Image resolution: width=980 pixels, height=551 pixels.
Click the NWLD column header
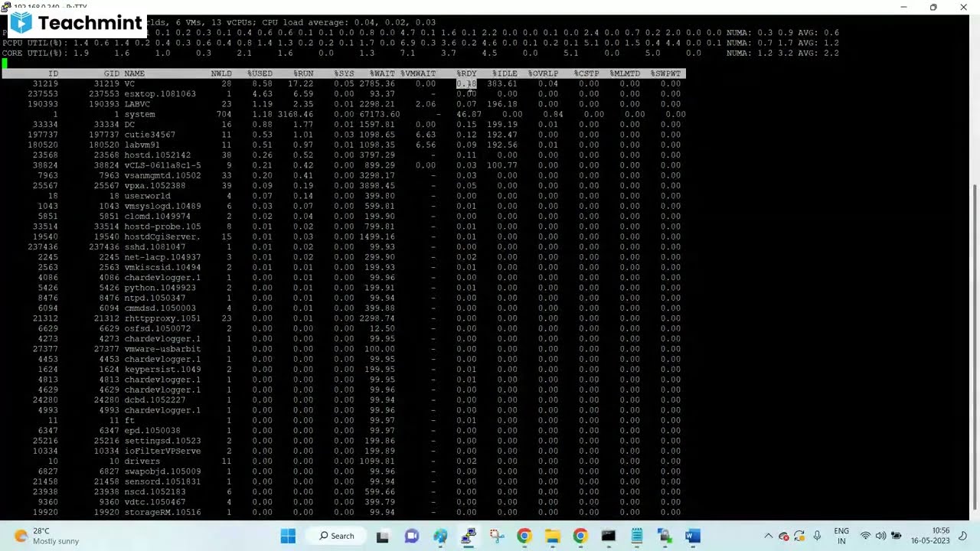point(221,73)
